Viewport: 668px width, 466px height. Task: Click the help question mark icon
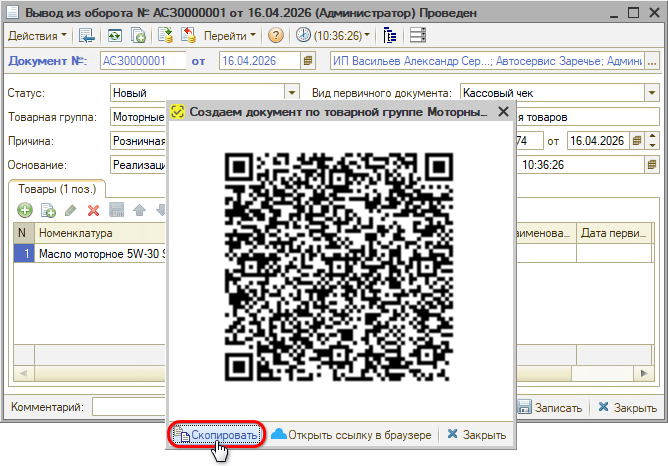[x=276, y=35]
